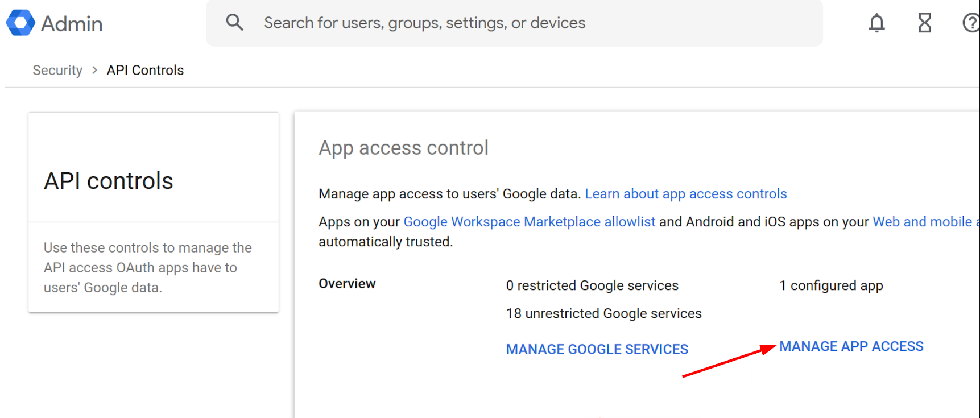Click the search magnifier icon

point(234,23)
